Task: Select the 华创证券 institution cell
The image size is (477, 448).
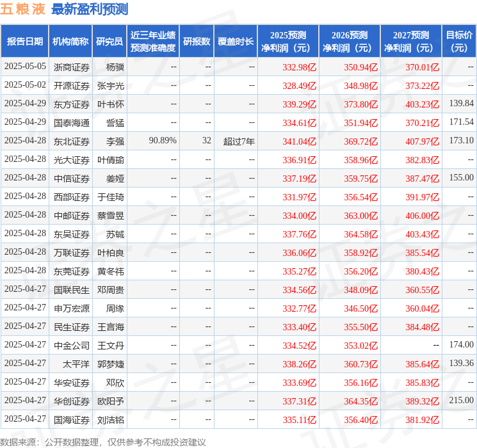Action: pos(72,401)
